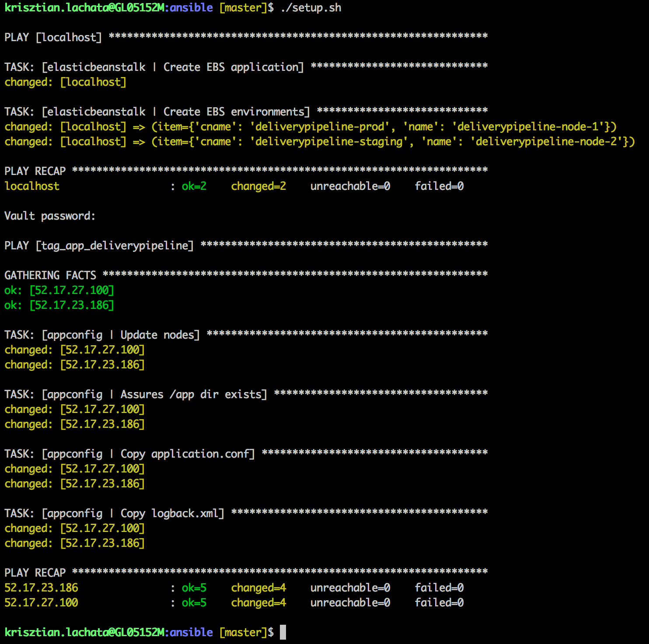Click 'changed: [52.17.23.186]' under Copy logback.xml
This screenshot has height=644, width=649.
pos(75,543)
